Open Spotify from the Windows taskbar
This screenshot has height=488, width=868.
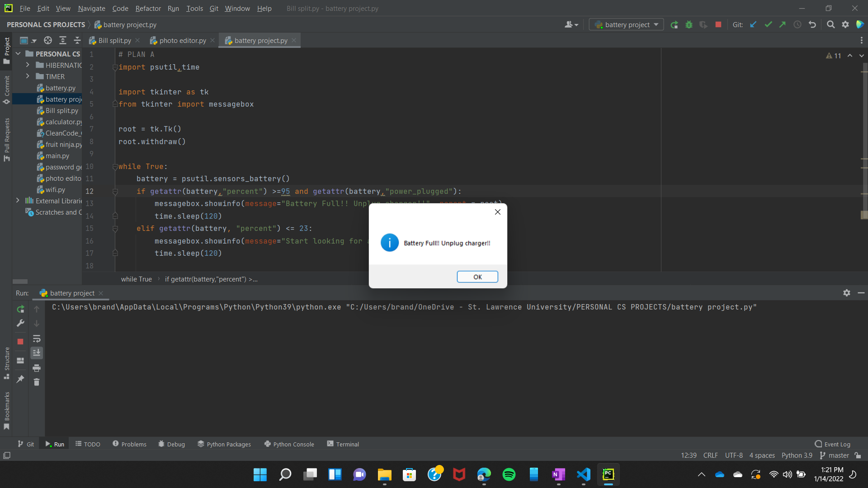pos(509,474)
